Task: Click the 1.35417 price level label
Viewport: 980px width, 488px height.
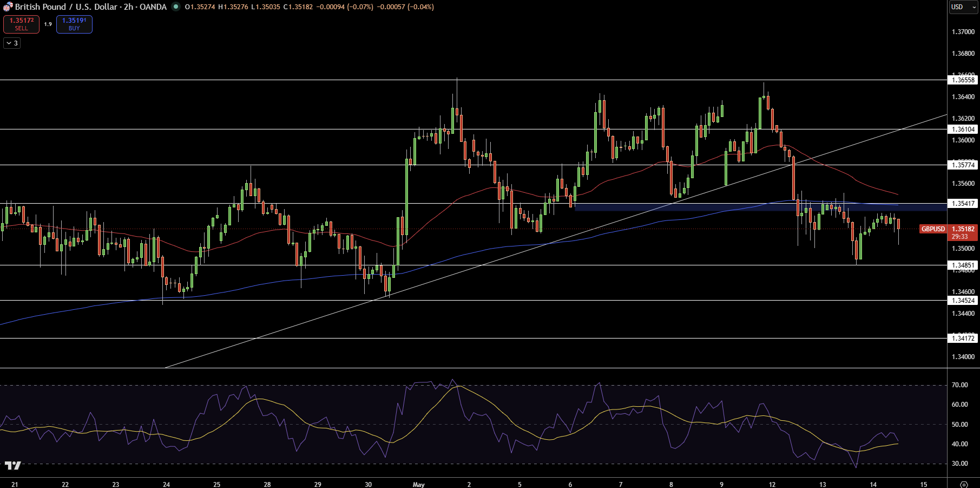Action: (x=963, y=204)
